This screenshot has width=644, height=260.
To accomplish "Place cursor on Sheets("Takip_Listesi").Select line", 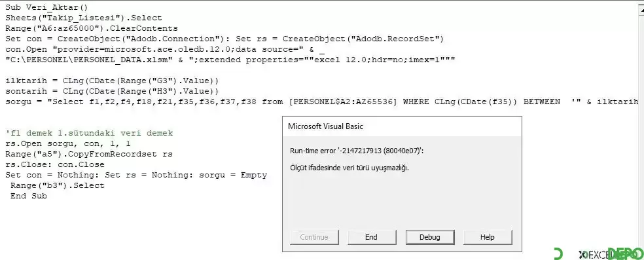I will point(84,18).
